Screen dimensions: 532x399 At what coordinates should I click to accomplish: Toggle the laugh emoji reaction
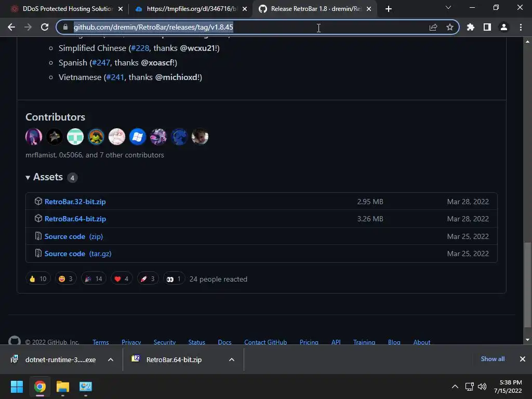66,279
